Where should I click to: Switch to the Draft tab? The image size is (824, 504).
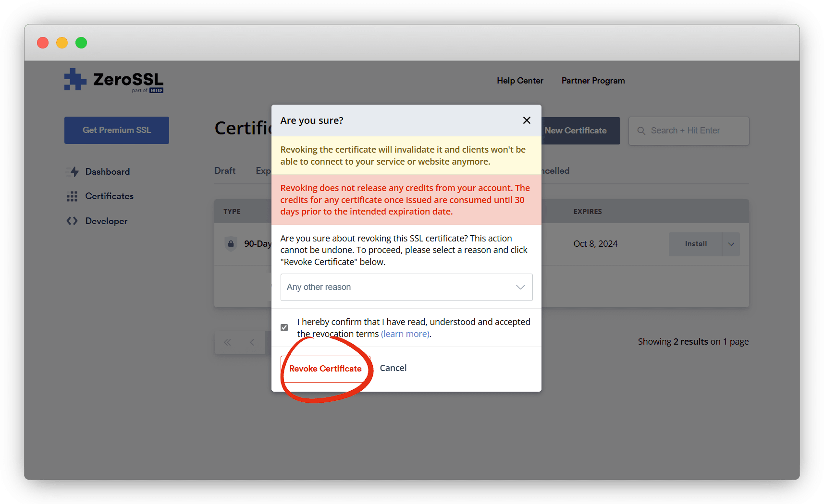point(225,171)
